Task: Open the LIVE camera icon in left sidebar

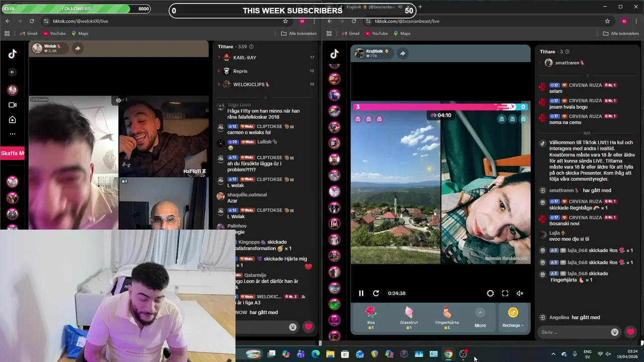Action: click(x=13, y=105)
